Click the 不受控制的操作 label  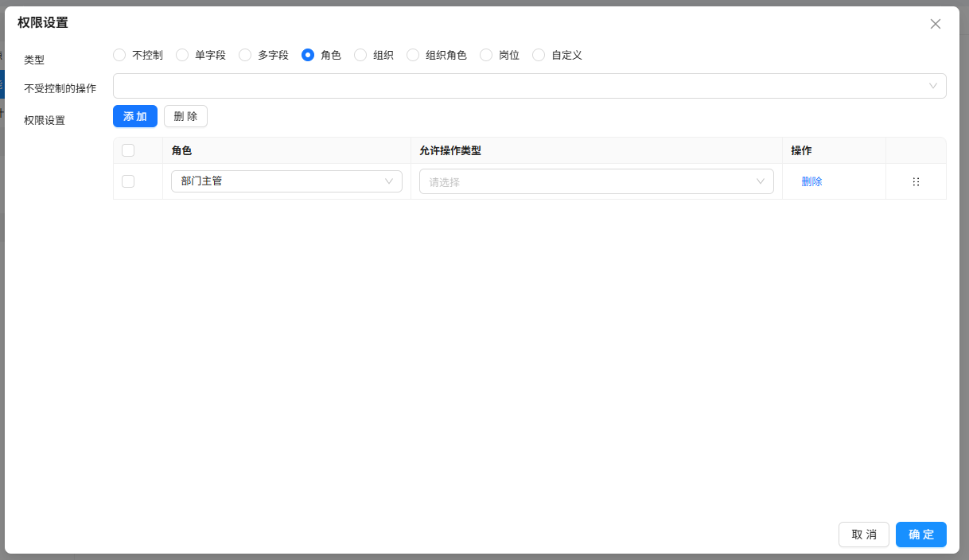(x=60, y=88)
